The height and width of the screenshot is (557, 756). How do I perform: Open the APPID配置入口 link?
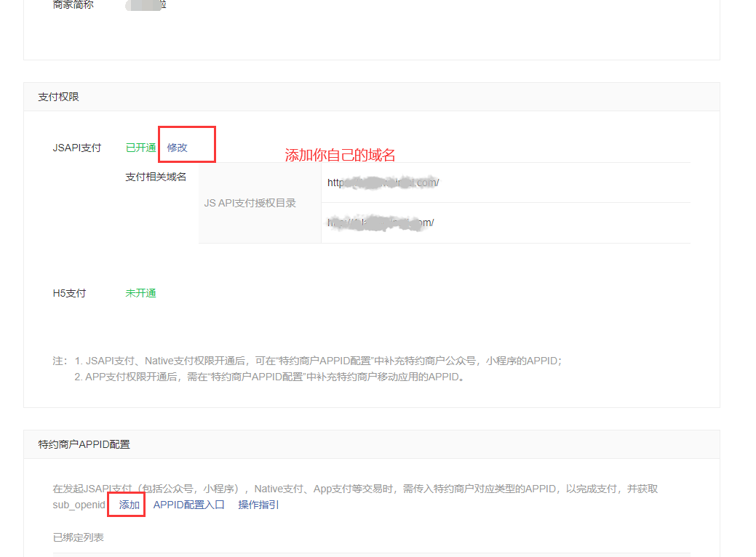click(x=189, y=505)
